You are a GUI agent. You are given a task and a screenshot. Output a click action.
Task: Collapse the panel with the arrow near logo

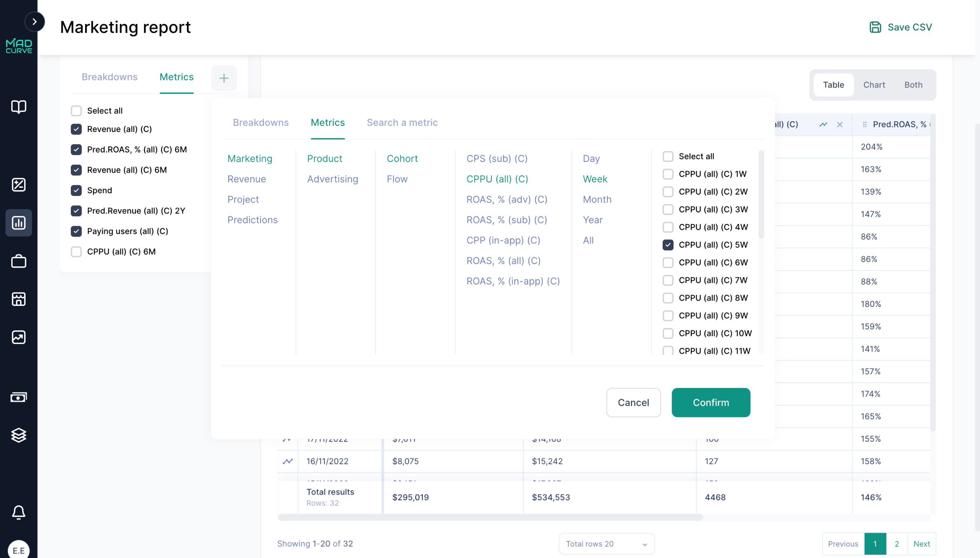point(35,21)
